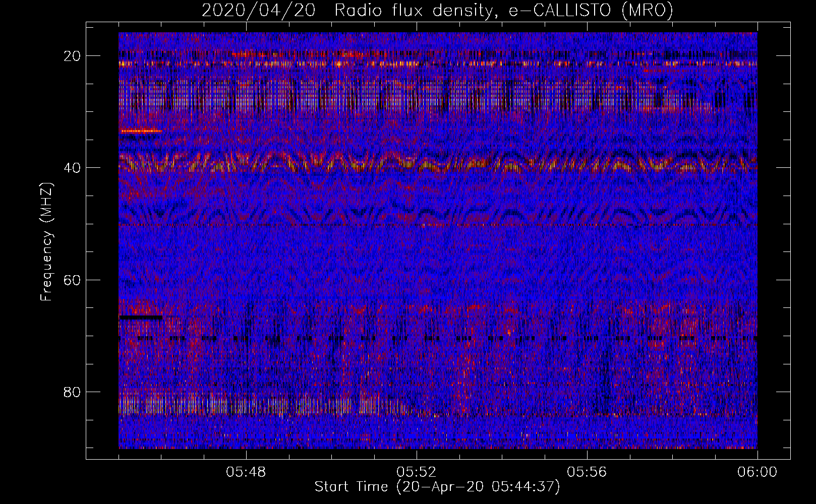Click the 'Frequency (MHZ)' y-axis label
Viewport: 816px width, 504px height.
pyautogui.click(x=46, y=241)
